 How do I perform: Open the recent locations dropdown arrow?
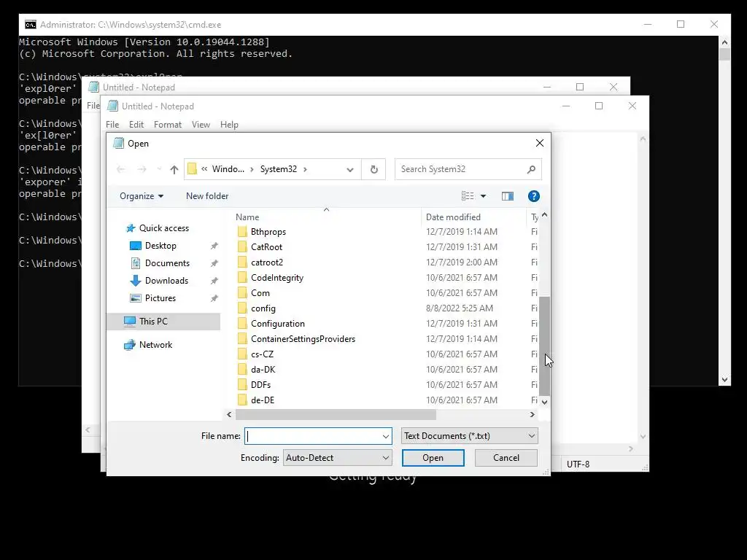pos(159,169)
